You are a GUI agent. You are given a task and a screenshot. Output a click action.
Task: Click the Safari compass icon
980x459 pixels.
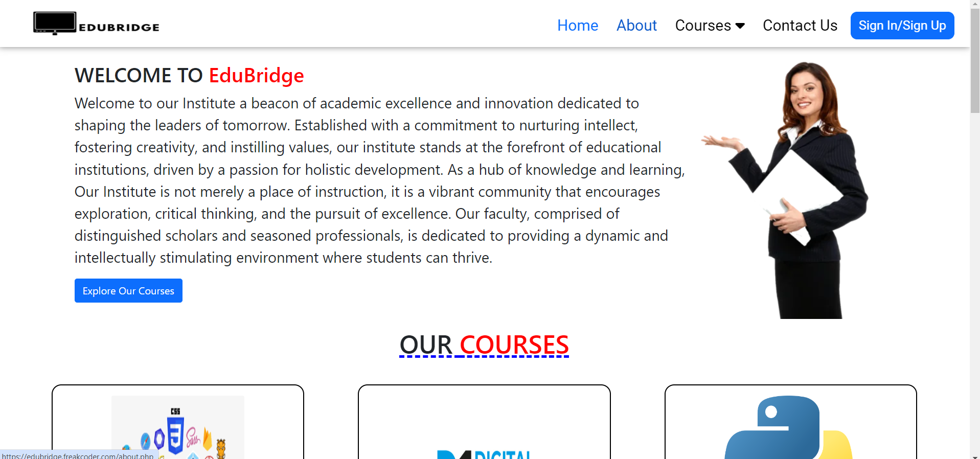[146, 441]
